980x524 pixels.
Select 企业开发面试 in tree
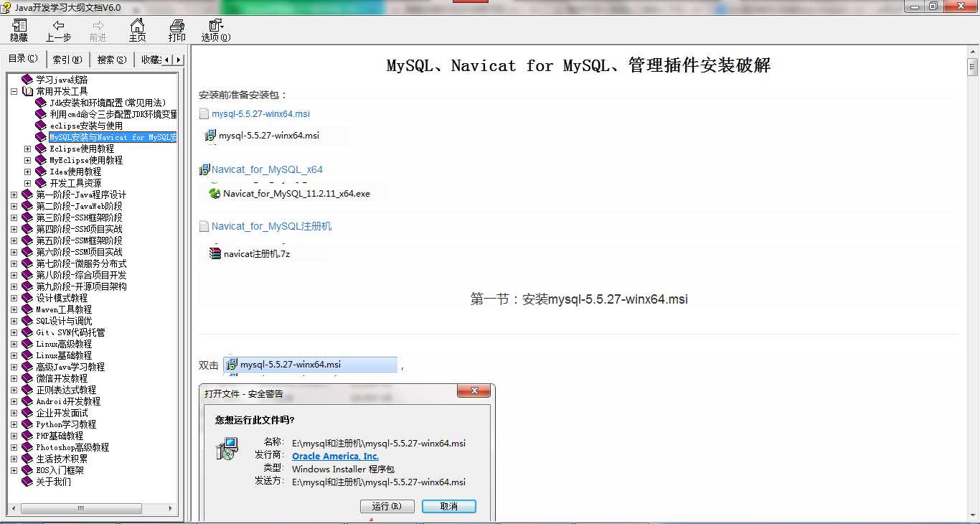point(62,413)
